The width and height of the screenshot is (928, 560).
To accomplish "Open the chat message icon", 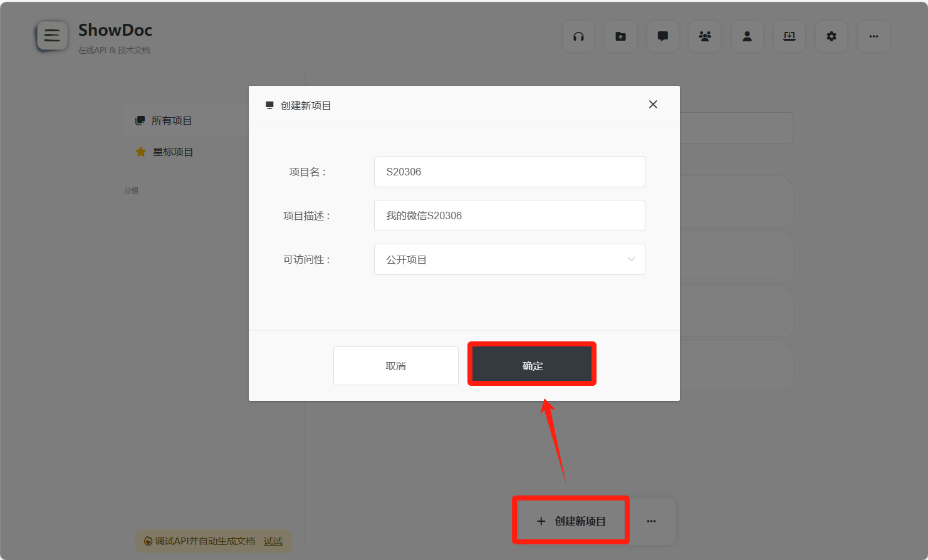I will (x=662, y=37).
